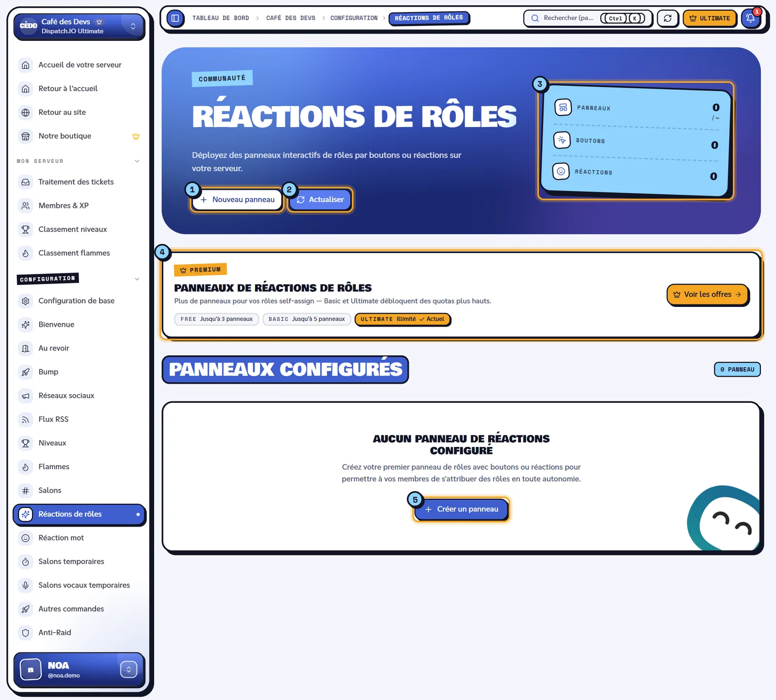Select Réactions de rôles in sidebar
Viewport: 776px width, 700px height.
point(79,514)
